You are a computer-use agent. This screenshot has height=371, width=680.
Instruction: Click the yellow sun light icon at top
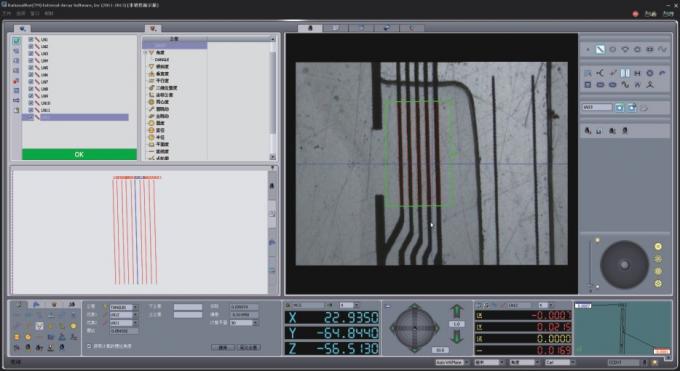click(658, 246)
